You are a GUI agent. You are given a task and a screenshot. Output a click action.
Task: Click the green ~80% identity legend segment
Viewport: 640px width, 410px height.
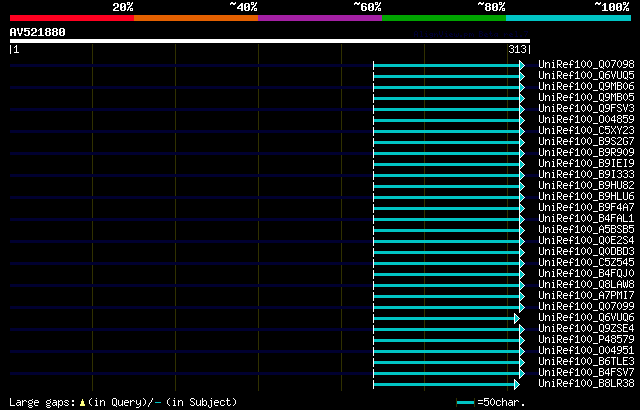444,18
